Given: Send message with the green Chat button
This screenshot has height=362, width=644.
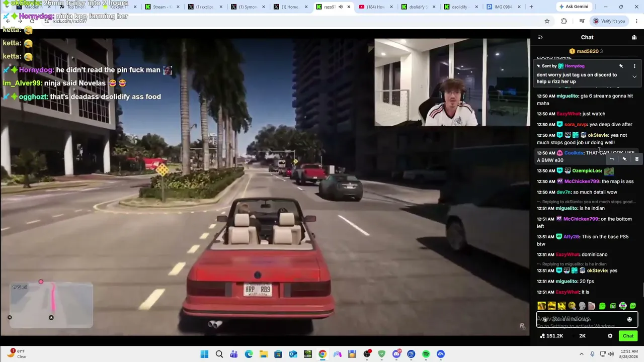Looking at the screenshot, I should [x=628, y=336].
